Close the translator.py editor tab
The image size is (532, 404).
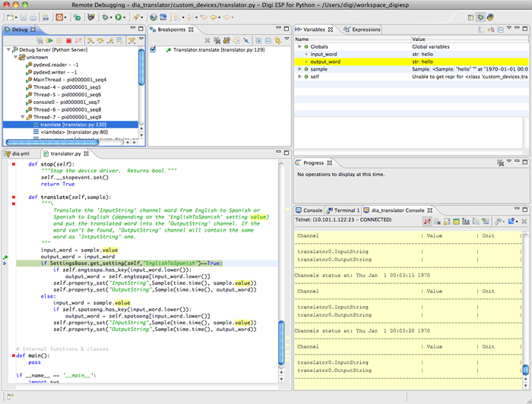[87, 154]
